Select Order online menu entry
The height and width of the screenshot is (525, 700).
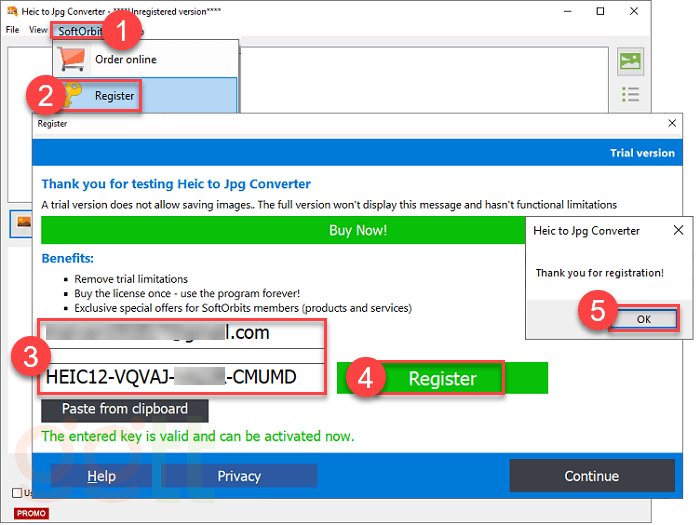tap(125, 59)
